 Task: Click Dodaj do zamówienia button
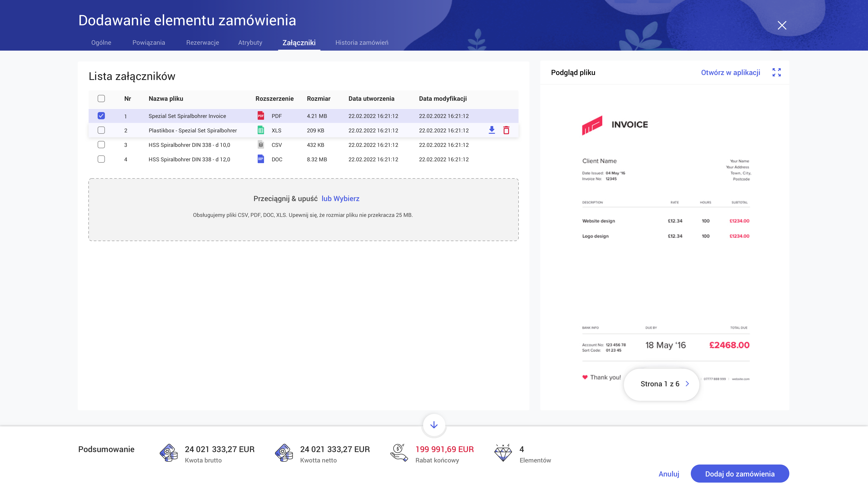pyautogui.click(x=740, y=474)
